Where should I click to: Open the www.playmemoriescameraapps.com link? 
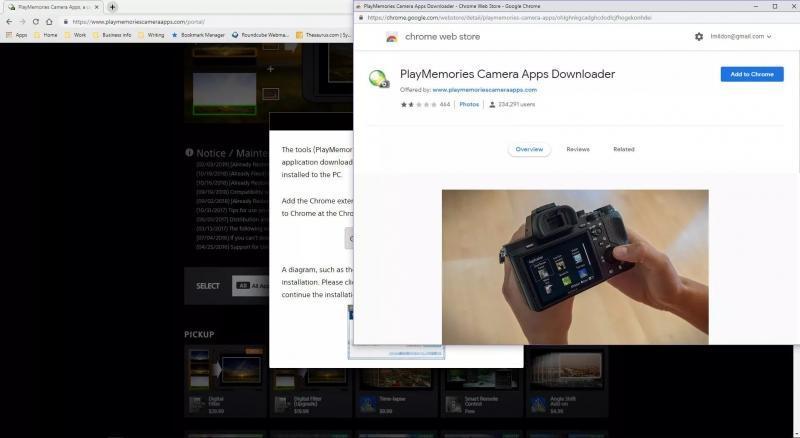tap(484, 90)
